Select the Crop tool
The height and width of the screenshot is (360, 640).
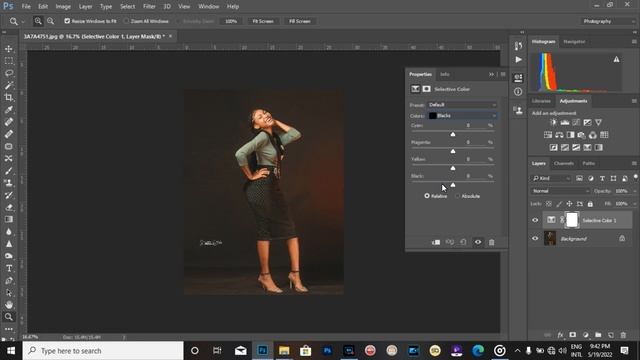9,98
